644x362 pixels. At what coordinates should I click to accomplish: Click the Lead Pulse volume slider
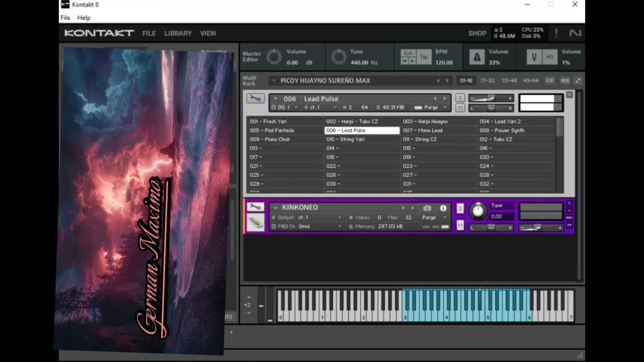pyautogui.click(x=491, y=99)
